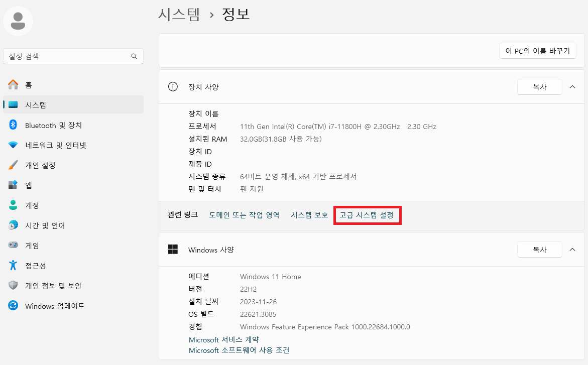This screenshot has width=588, height=365.
Task: Click the Bluetooth icon in sidebar
Action: (x=13, y=125)
